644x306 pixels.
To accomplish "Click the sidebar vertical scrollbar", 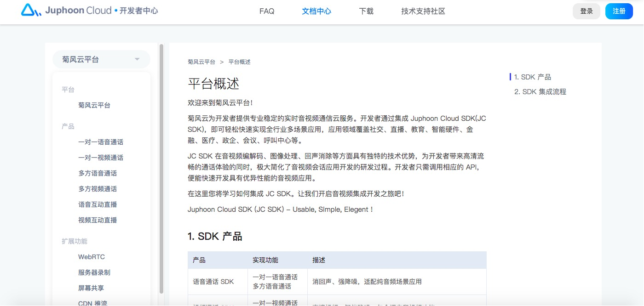I will tap(161, 169).
